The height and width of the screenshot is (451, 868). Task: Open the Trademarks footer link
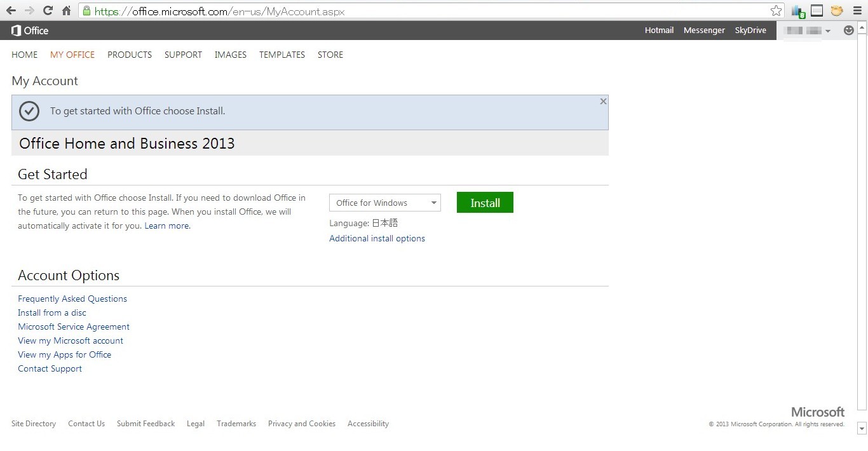[x=236, y=424]
